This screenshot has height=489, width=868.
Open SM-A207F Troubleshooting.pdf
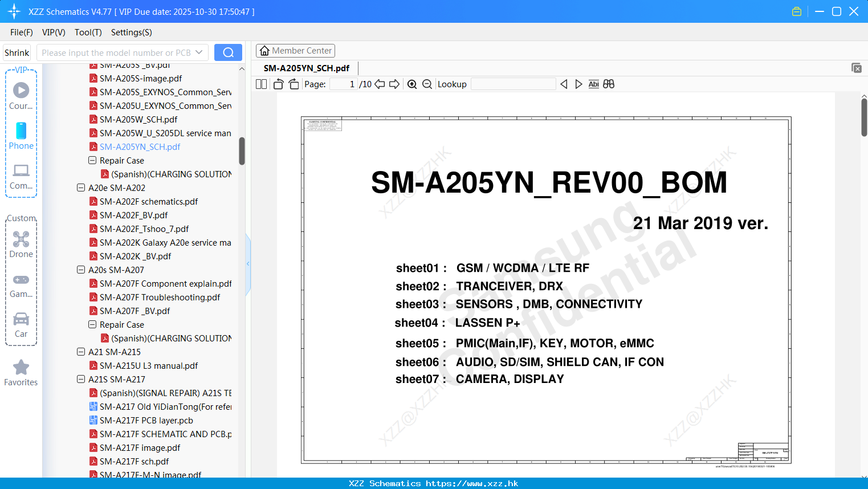click(x=160, y=297)
